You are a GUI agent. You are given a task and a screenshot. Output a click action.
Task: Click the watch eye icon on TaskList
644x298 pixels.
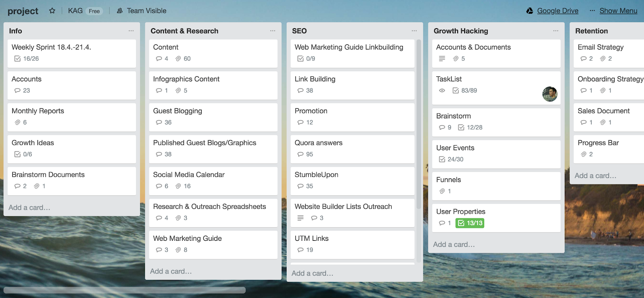(442, 91)
